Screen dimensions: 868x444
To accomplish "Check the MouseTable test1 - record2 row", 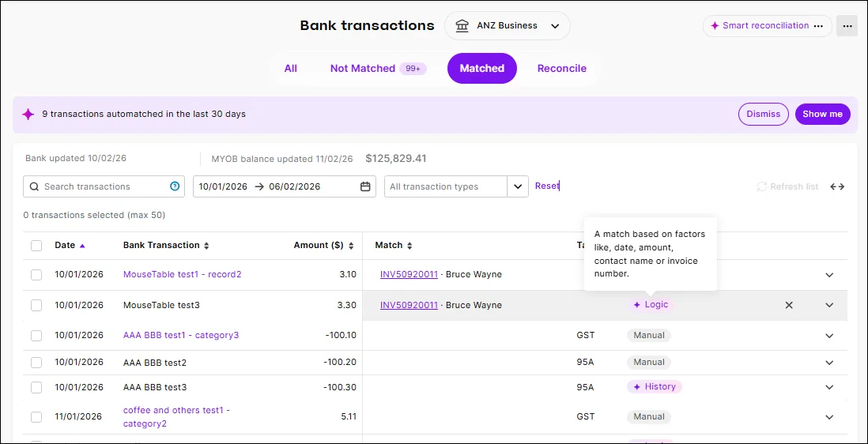I will pyautogui.click(x=36, y=275).
